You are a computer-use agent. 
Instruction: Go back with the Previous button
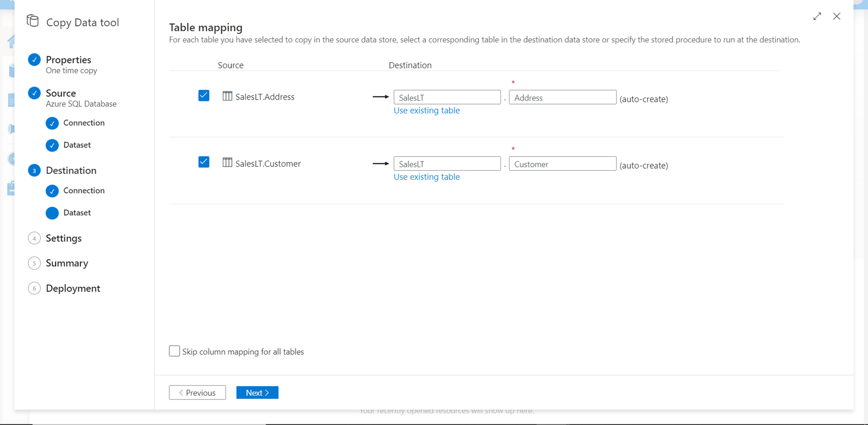pos(197,392)
